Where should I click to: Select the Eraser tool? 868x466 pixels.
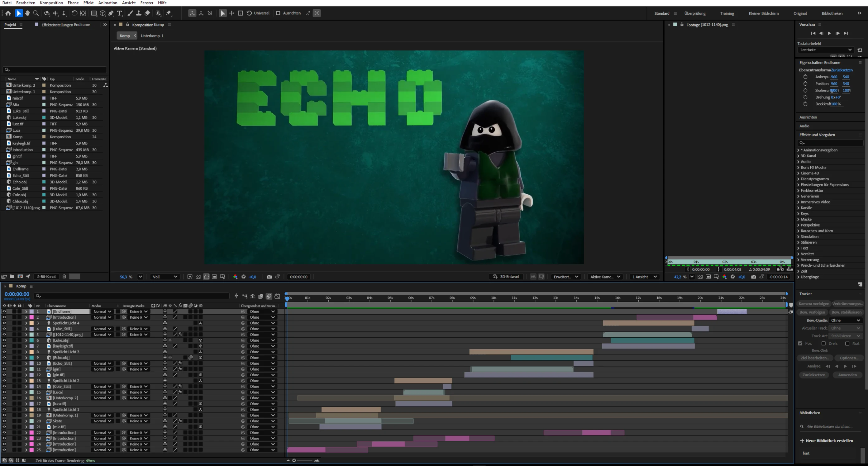[147, 13]
